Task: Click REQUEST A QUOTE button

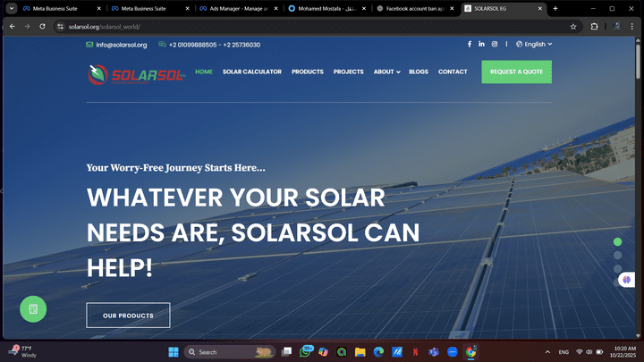Action: pos(516,72)
